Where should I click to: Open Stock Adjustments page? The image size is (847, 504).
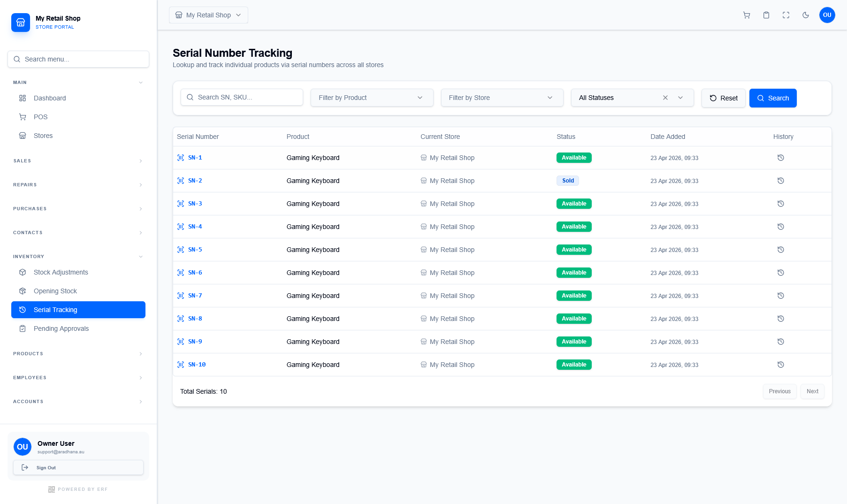(78, 272)
